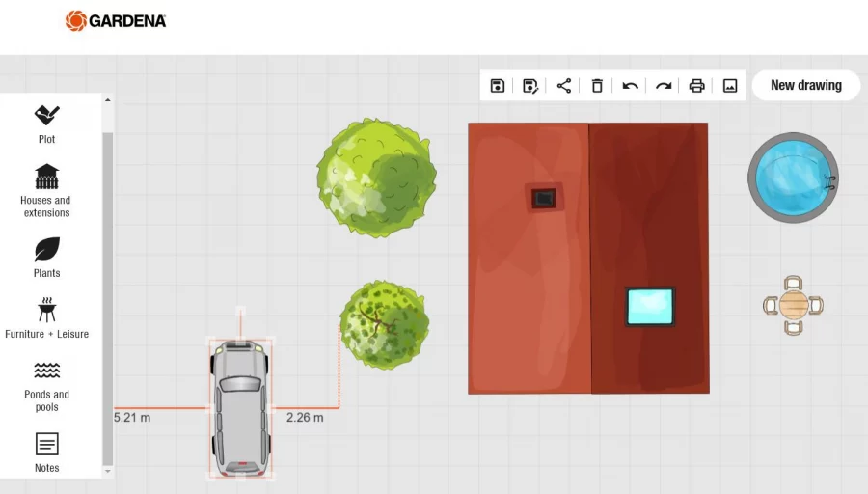Click the Undo arrow icon
Screen dimensions: 868x494
[x=630, y=86]
